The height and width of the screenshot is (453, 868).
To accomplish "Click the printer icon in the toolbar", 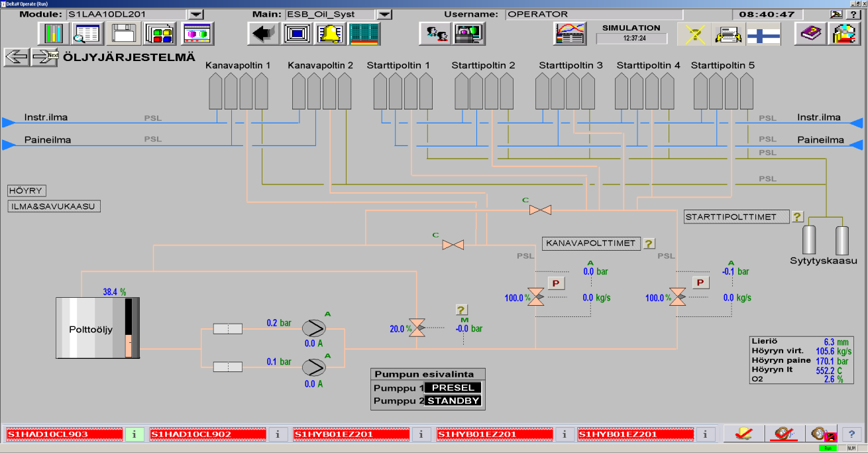I will [728, 33].
